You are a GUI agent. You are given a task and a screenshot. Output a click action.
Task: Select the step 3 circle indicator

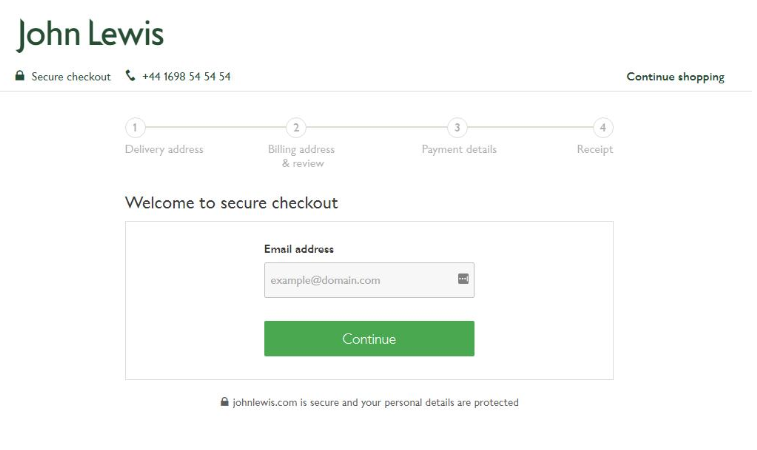457,127
